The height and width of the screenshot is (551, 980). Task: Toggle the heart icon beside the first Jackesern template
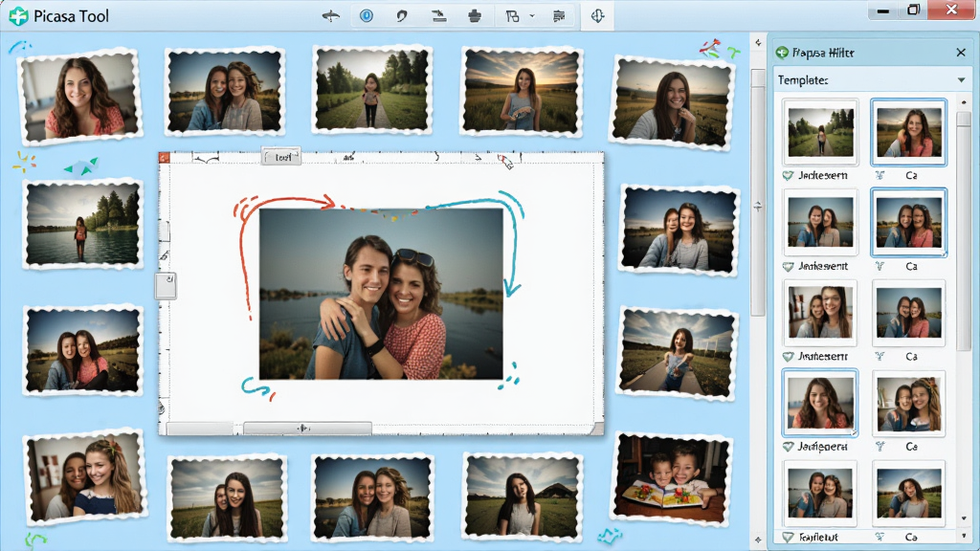(789, 176)
